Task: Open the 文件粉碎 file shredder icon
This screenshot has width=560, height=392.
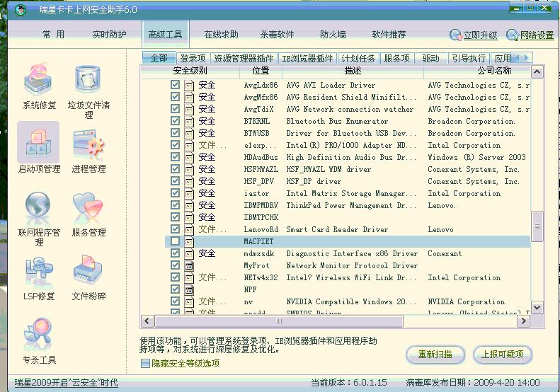Action: pyautogui.click(x=88, y=270)
